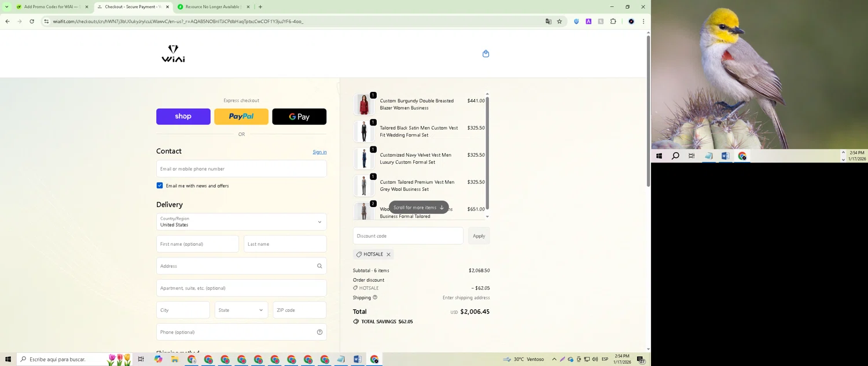Click the WIAI store logo
868x366 pixels.
[x=173, y=53]
